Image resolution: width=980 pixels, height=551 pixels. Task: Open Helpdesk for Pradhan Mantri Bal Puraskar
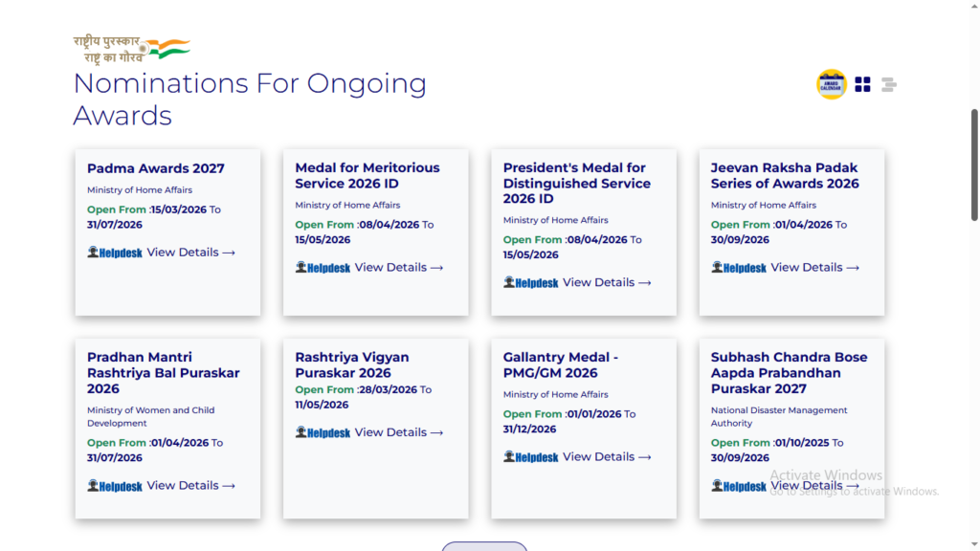(x=115, y=486)
